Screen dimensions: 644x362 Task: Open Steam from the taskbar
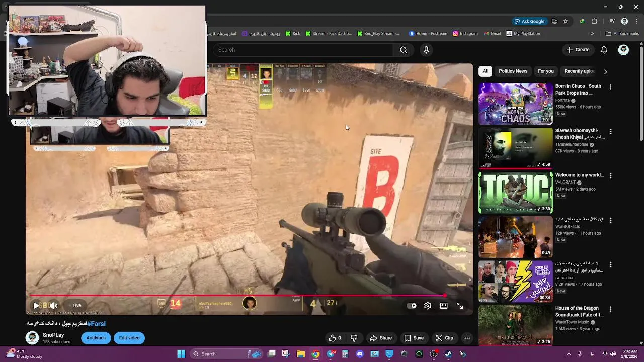[448, 354]
